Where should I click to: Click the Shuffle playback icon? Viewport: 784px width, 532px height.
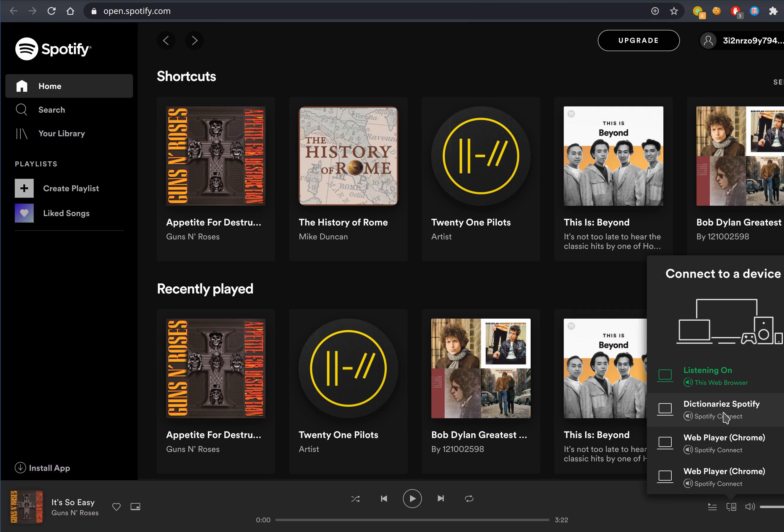pos(356,498)
